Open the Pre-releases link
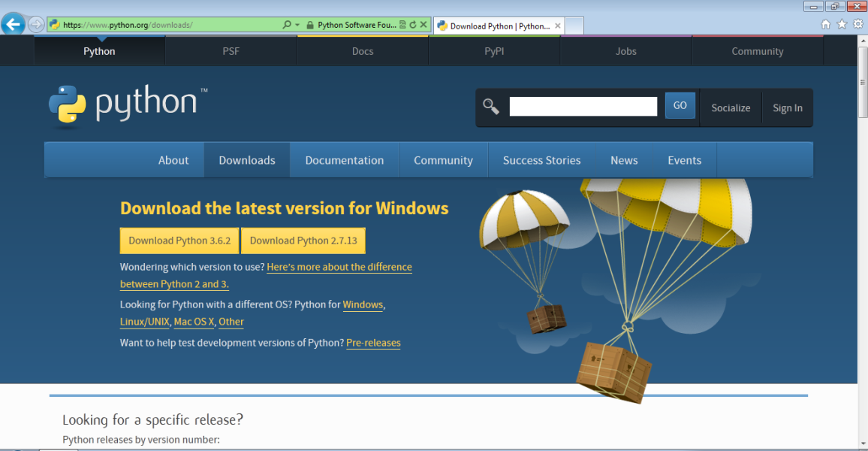This screenshot has width=868, height=451. coord(373,343)
